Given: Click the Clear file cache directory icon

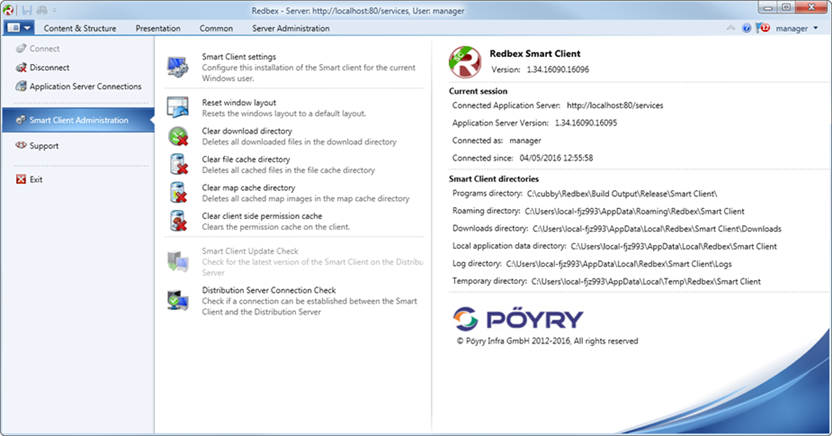Looking at the screenshot, I should tap(178, 164).
